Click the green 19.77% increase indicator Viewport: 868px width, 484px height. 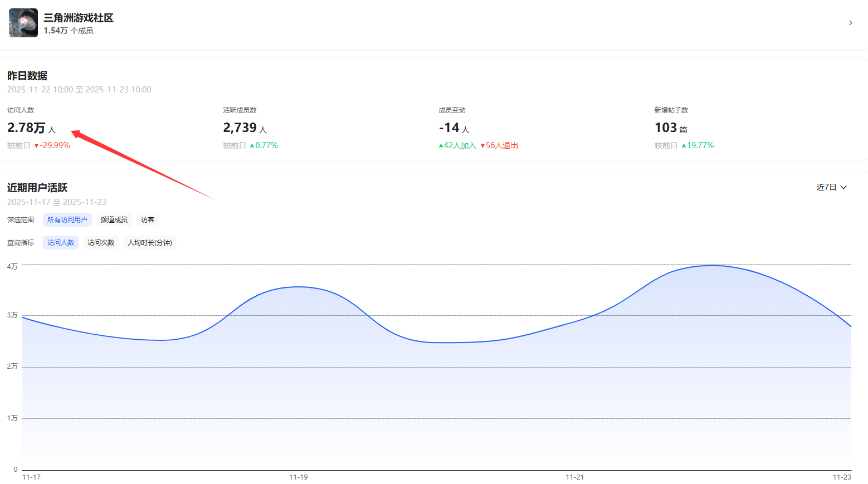(698, 145)
